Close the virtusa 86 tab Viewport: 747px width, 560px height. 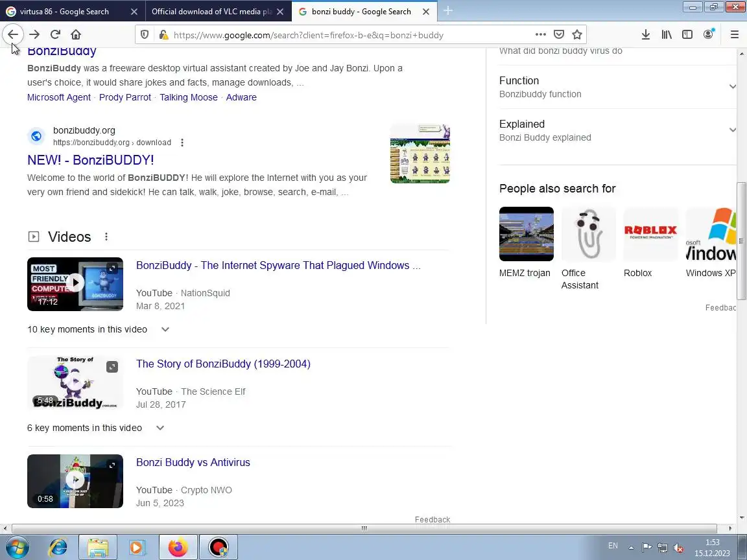pos(134,12)
